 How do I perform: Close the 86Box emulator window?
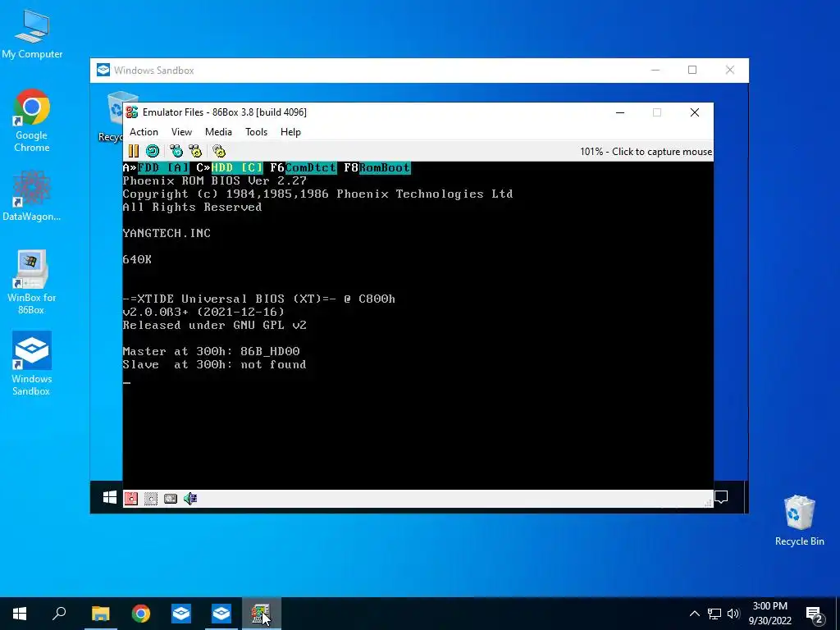pyautogui.click(x=695, y=112)
